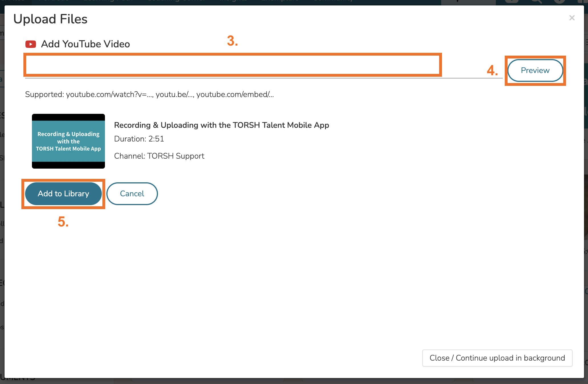
Task: Click the 'Supported: youtube.com/watch' hint text
Action: [x=149, y=94]
